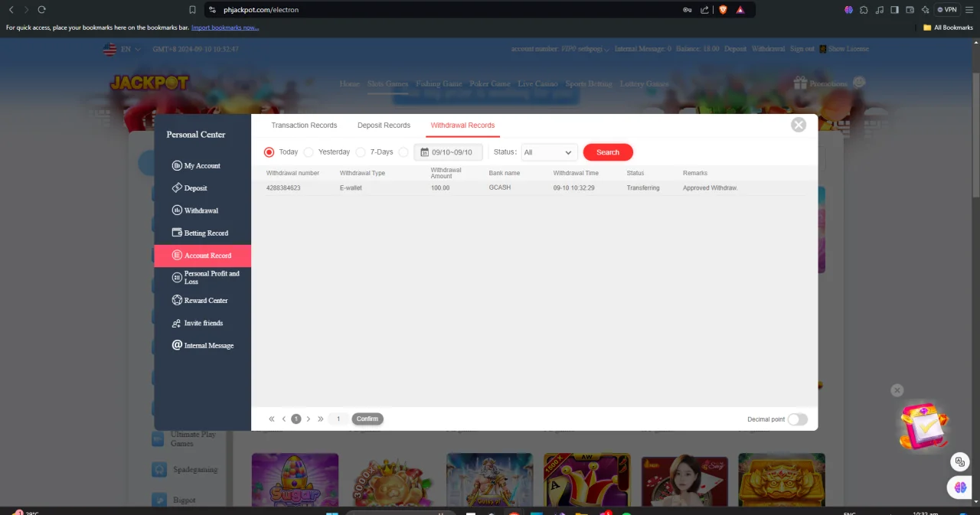Image resolution: width=980 pixels, height=515 pixels.
Task: Click the music note playlist icon
Action: coord(880,10)
